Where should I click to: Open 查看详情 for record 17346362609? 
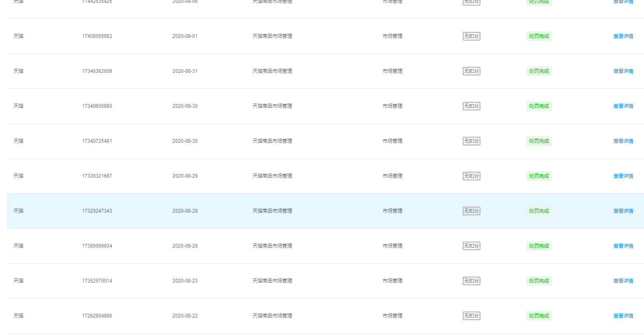tap(623, 71)
